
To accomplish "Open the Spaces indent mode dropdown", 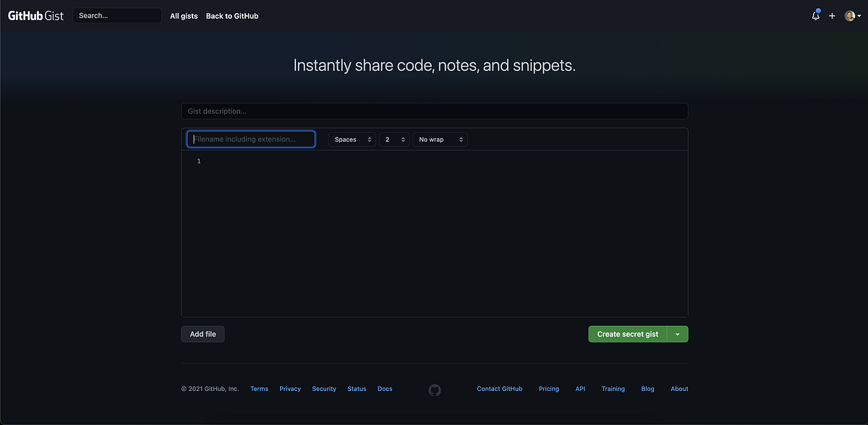I will tap(352, 139).
